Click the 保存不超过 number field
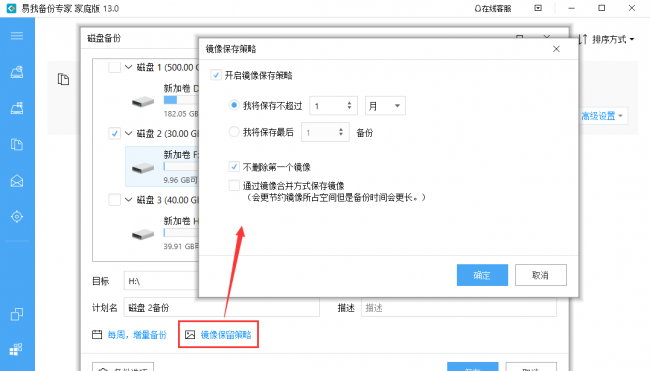This screenshot has width=650, height=371. coord(333,106)
